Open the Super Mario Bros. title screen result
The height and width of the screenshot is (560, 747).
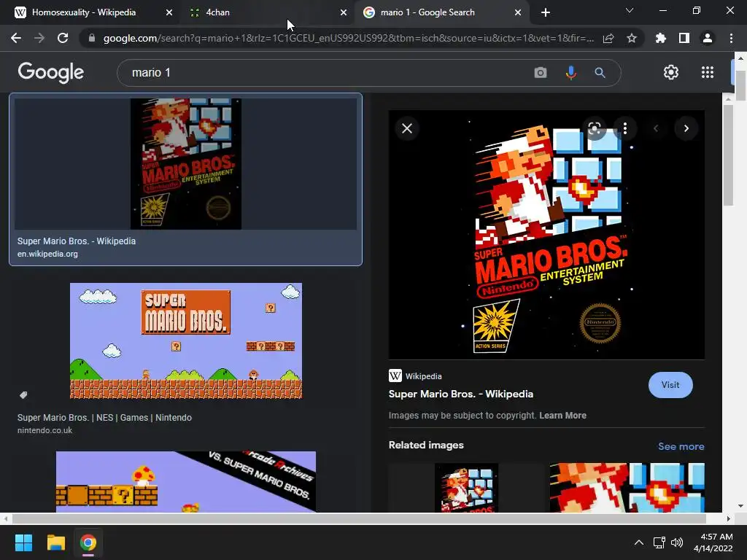[186, 341]
